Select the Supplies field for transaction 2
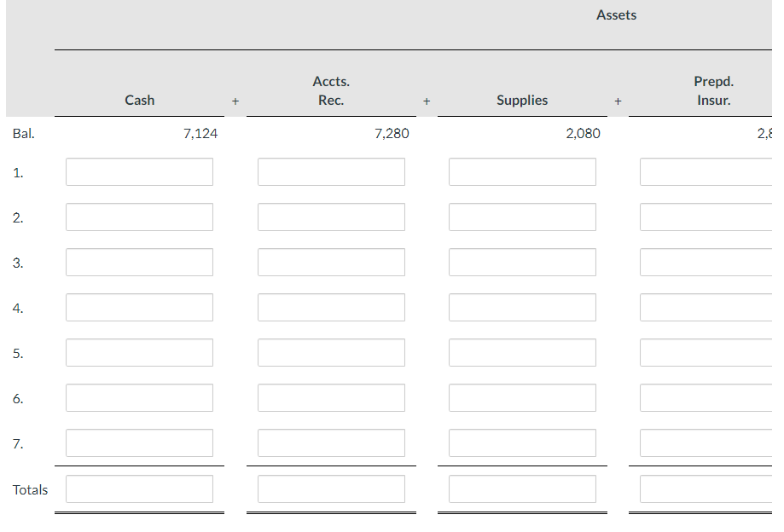 click(x=522, y=217)
